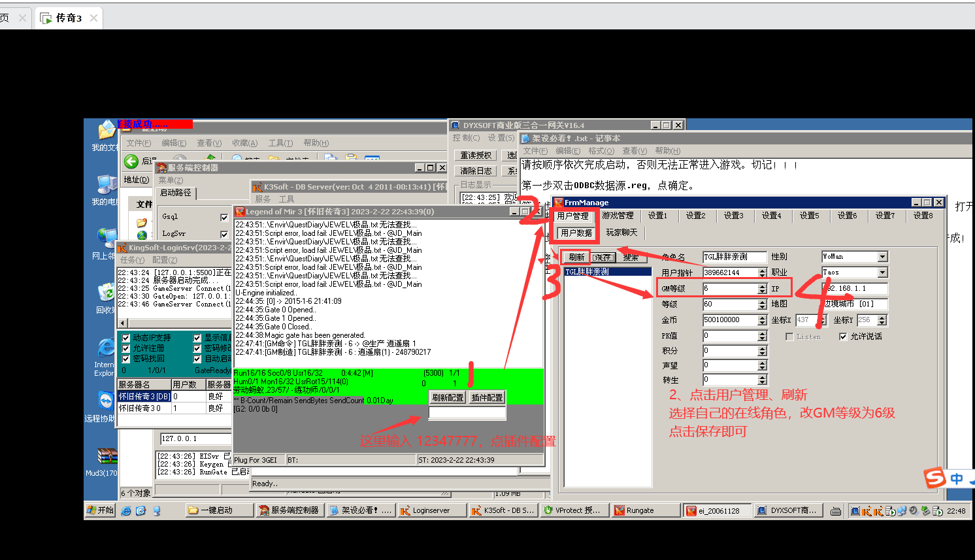Toggle 动态IP支持 checkbox in LoginSrv

coord(126,338)
